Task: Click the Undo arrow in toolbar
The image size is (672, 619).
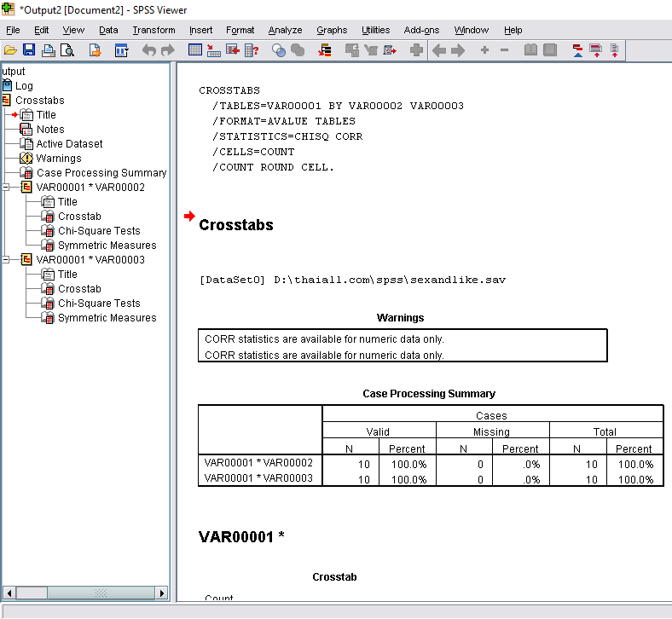Action: point(149,50)
